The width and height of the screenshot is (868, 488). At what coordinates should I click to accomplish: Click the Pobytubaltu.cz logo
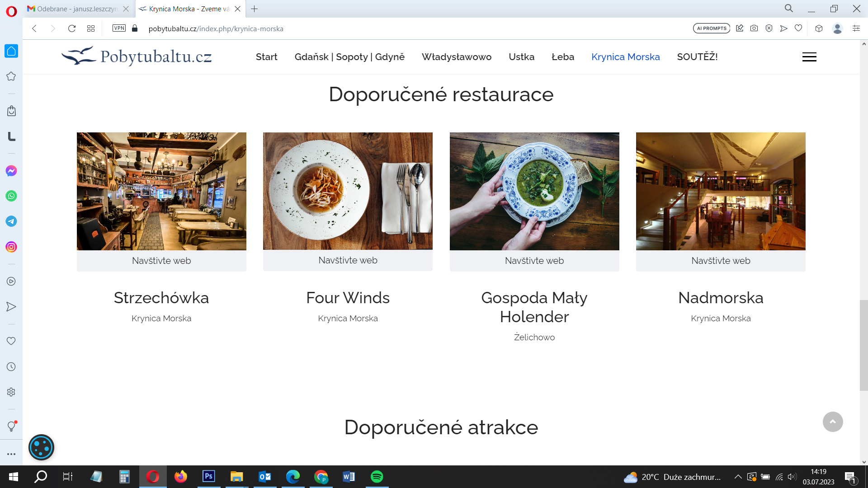pos(137,56)
